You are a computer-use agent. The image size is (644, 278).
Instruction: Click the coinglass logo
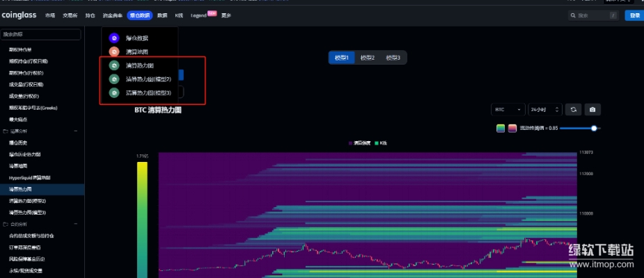pyautogui.click(x=20, y=15)
